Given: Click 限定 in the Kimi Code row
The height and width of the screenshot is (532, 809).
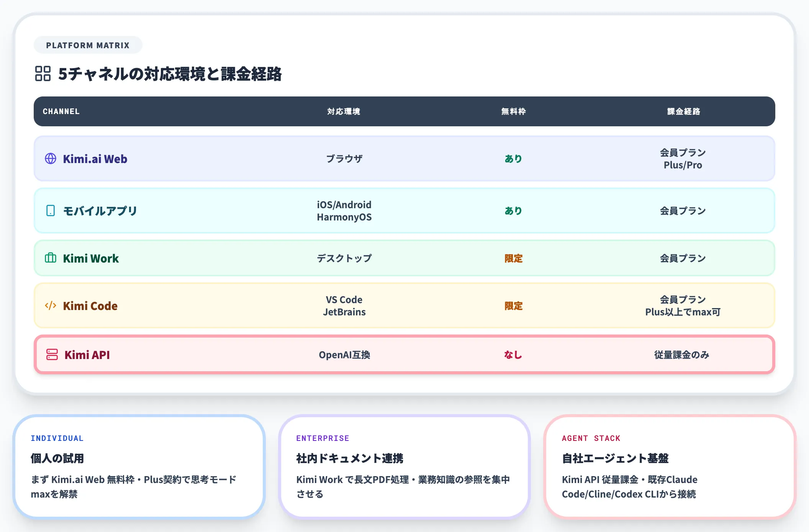Looking at the screenshot, I should pos(513,306).
